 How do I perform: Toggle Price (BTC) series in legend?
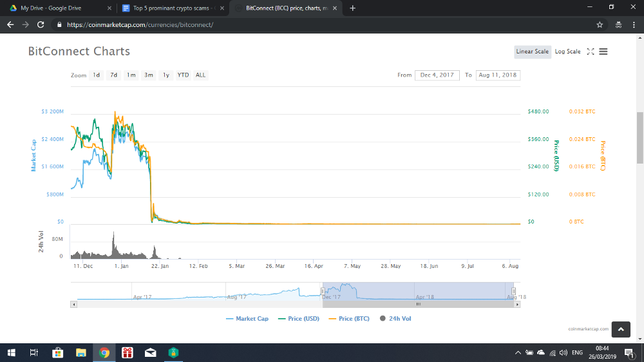tap(349, 318)
